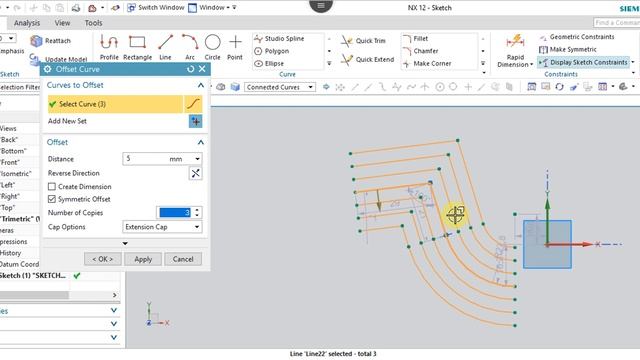
Task: Click the Apply button
Action: pyautogui.click(x=143, y=259)
